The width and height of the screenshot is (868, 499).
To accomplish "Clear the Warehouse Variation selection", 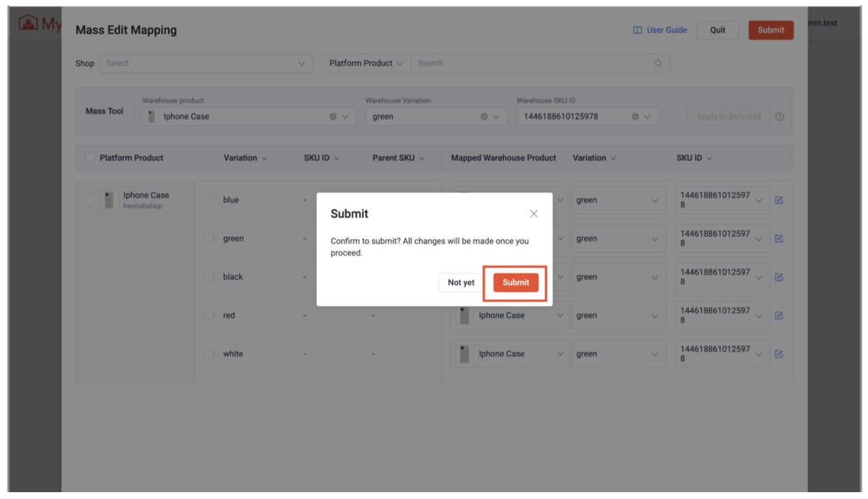I will coord(484,117).
